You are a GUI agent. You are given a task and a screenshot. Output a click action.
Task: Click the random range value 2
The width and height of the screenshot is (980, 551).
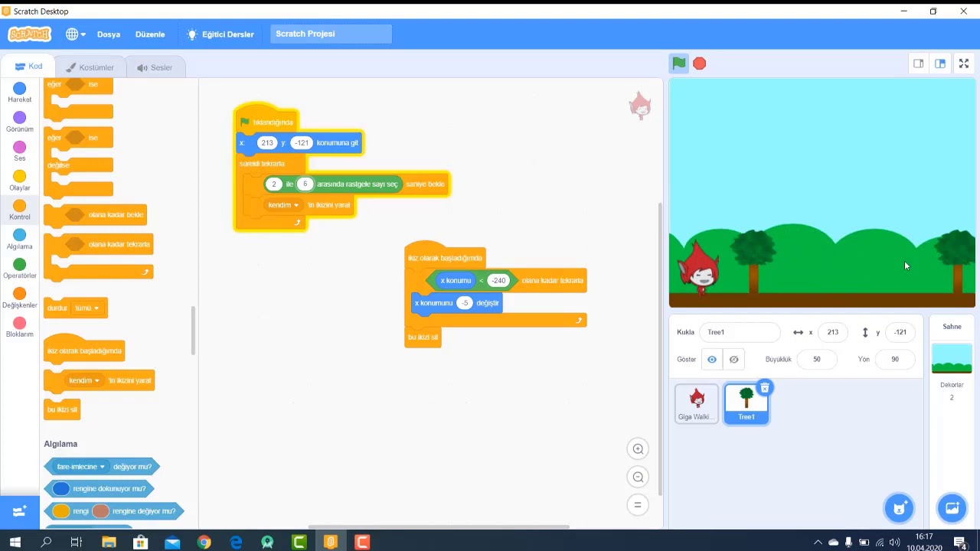coord(274,184)
